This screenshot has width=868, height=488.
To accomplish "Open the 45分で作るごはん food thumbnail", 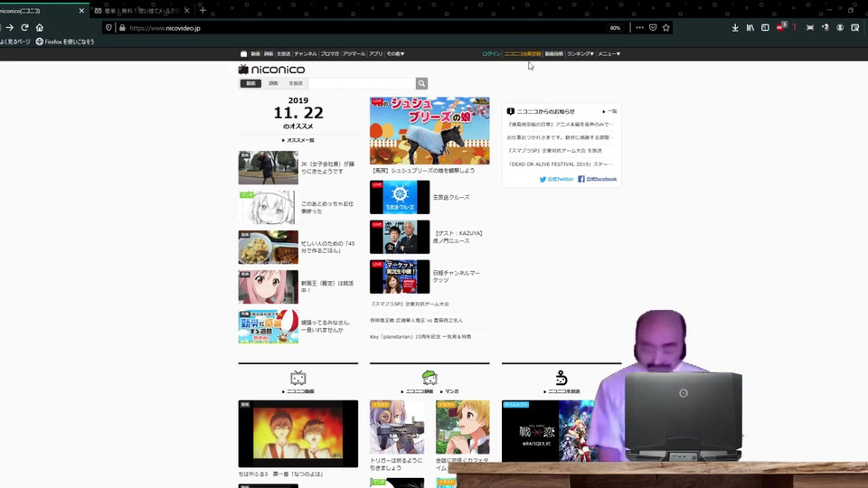I will coord(268,248).
